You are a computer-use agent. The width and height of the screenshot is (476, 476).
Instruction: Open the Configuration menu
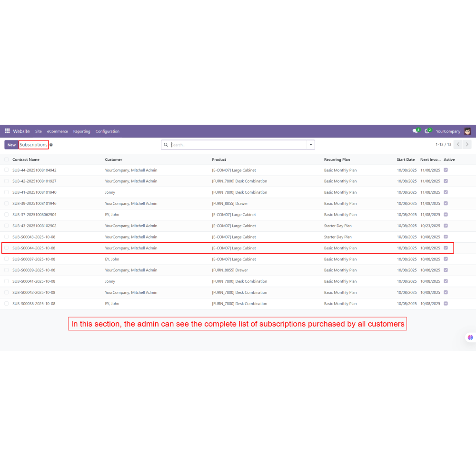tap(107, 131)
